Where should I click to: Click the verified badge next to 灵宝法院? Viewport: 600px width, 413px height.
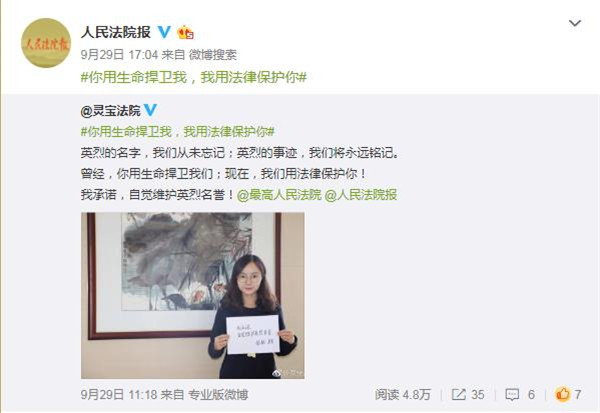[150, 110]
